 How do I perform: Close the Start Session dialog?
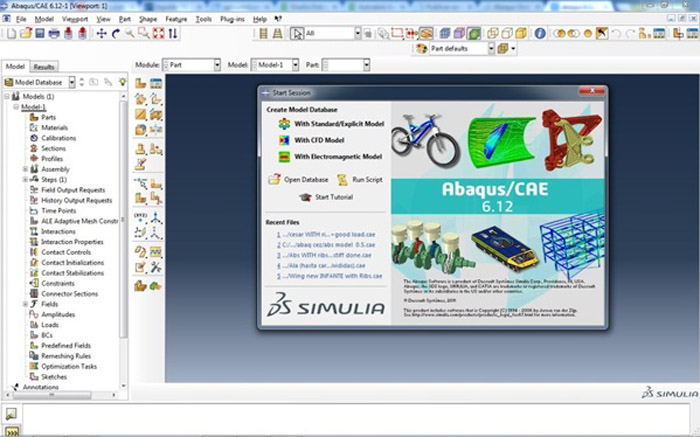tap(592, 91)
